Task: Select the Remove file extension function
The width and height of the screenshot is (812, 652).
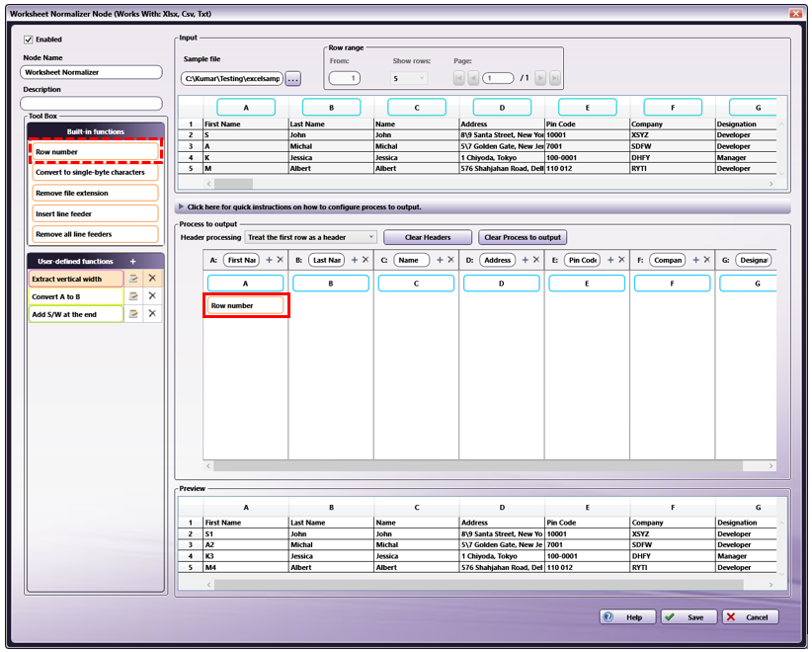Action: [95, 194]
